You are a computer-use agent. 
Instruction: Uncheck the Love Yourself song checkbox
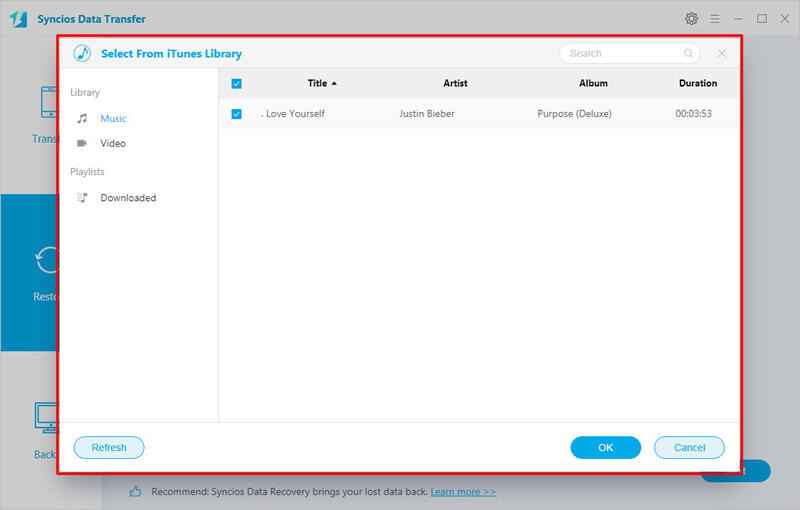236,114
